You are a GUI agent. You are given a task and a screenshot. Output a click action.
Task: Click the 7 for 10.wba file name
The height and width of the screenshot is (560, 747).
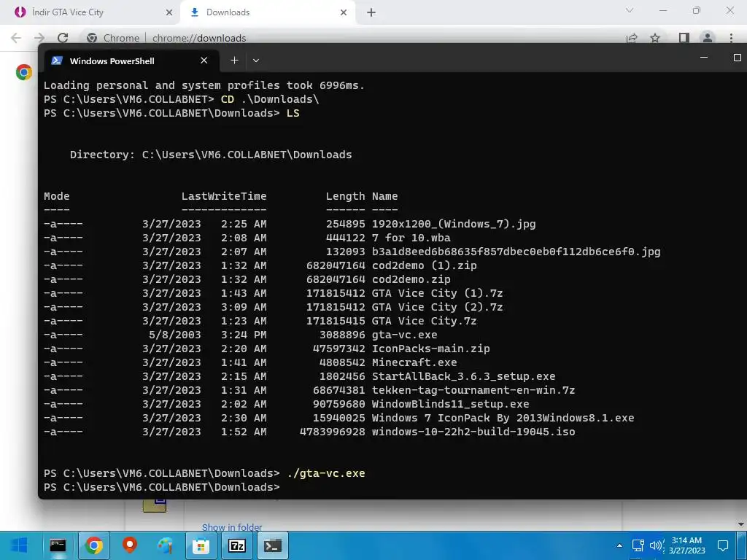click(411, 238)
